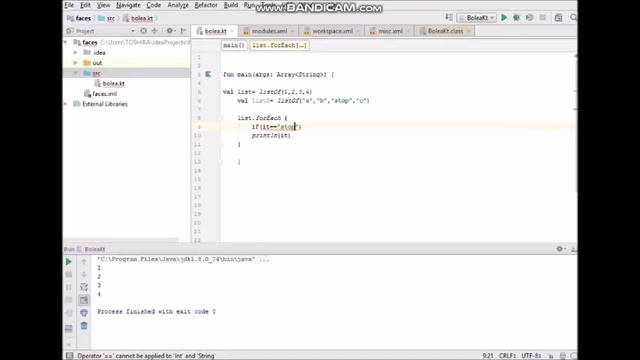Screen dimensions: 640x360
Task: Click the Run panel pause output icon
Action: coord(69,287)
